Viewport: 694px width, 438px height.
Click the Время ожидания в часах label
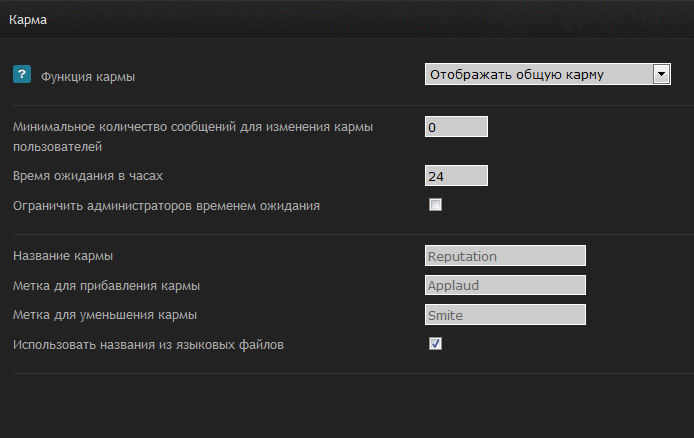point(88,176)
